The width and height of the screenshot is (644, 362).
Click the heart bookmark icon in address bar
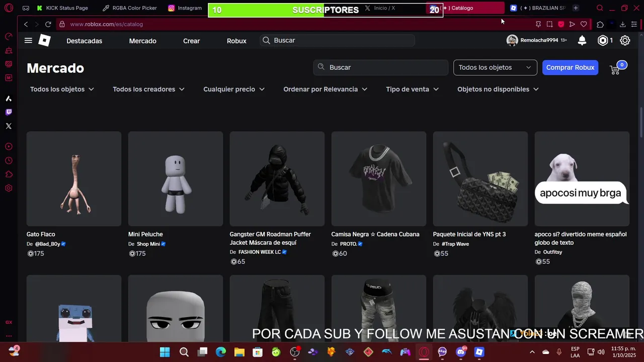coord(584,24)
